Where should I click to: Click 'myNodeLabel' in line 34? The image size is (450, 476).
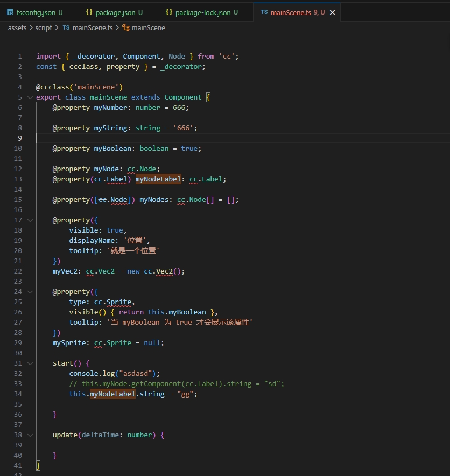(112, 394)
